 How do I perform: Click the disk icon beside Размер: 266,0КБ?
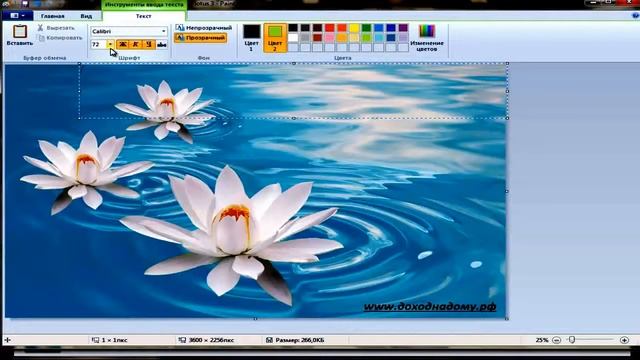pyautogui.click(x=269, y=340)
